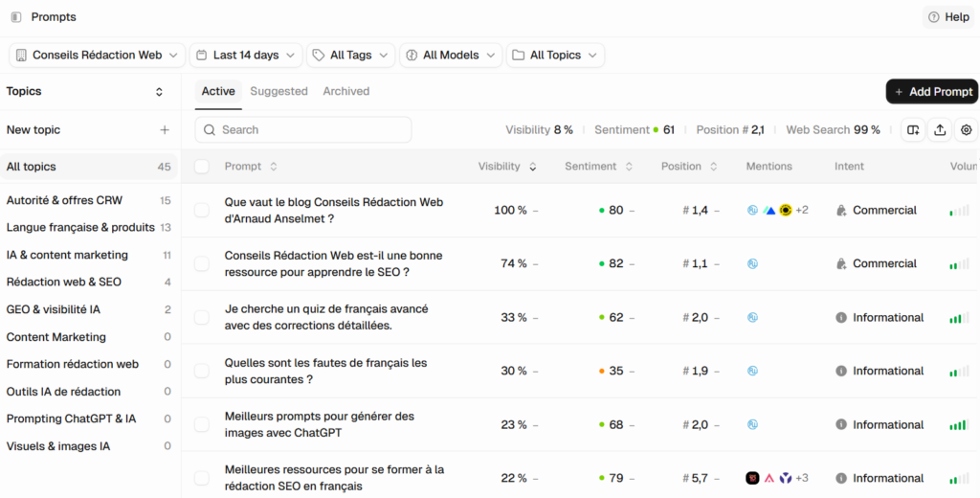Open the Help button

[x=948, y=17]
